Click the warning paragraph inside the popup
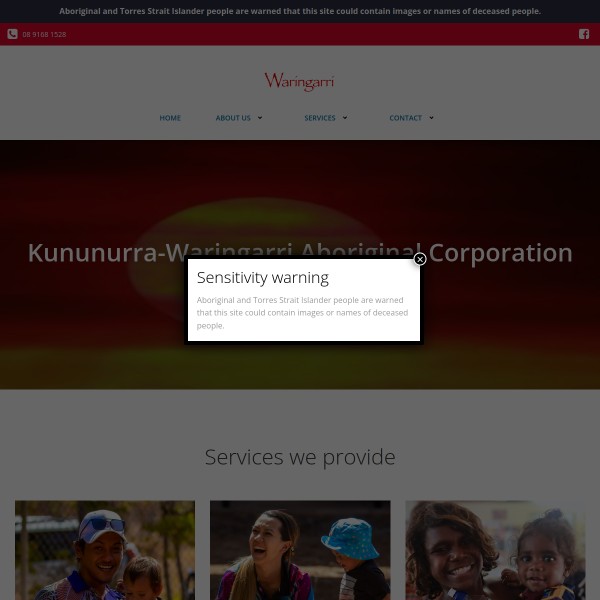The width and height of the screenshot is (600, 600). [x=302, y=313]
